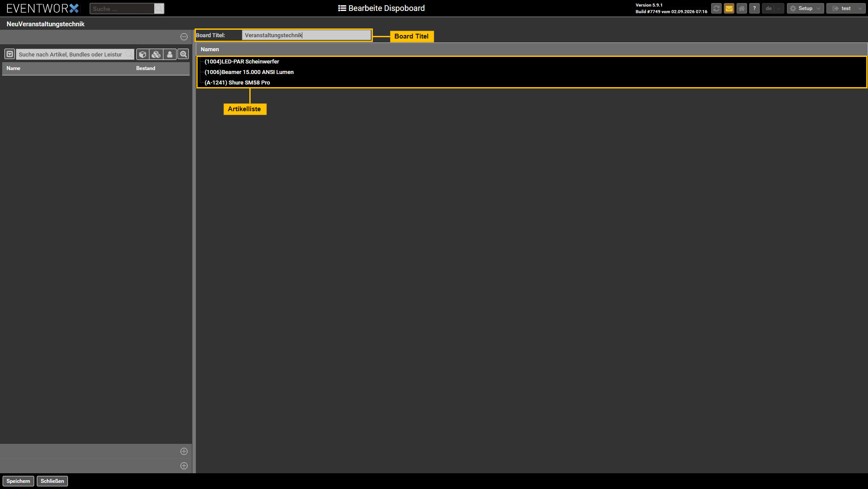Open the advanced search zoom-plus icon
Screen dimensions: 868x489
183,54
